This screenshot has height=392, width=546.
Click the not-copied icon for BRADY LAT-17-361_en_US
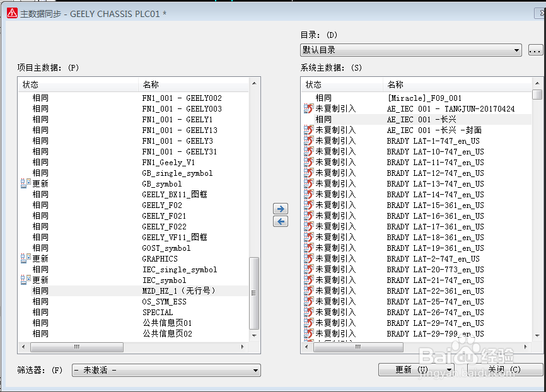pyautogui.click(x=308, y=227)
